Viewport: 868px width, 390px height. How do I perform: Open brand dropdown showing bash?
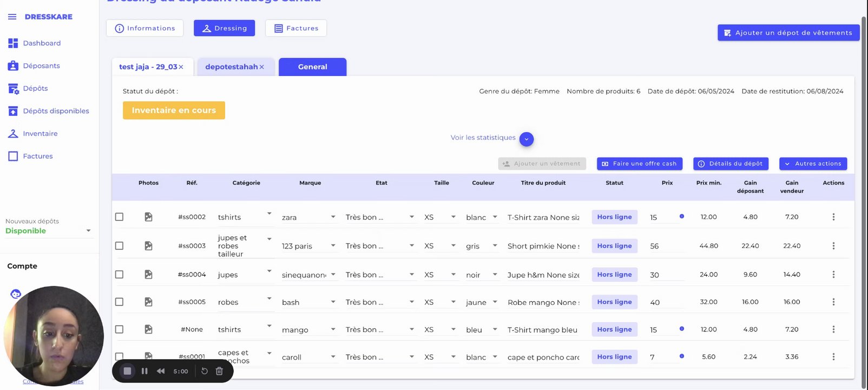click(x=333, y=302)
